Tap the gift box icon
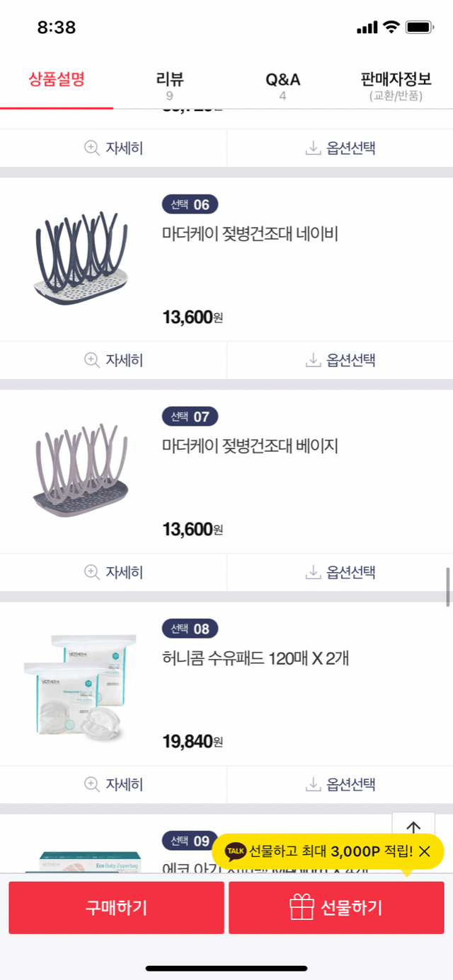 coord(302,907)
